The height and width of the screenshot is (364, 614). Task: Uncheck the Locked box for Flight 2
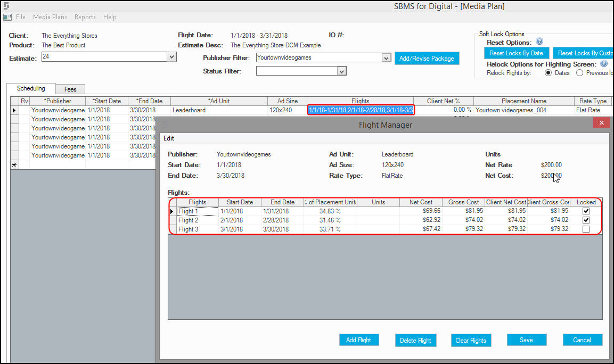coord(586,220)
